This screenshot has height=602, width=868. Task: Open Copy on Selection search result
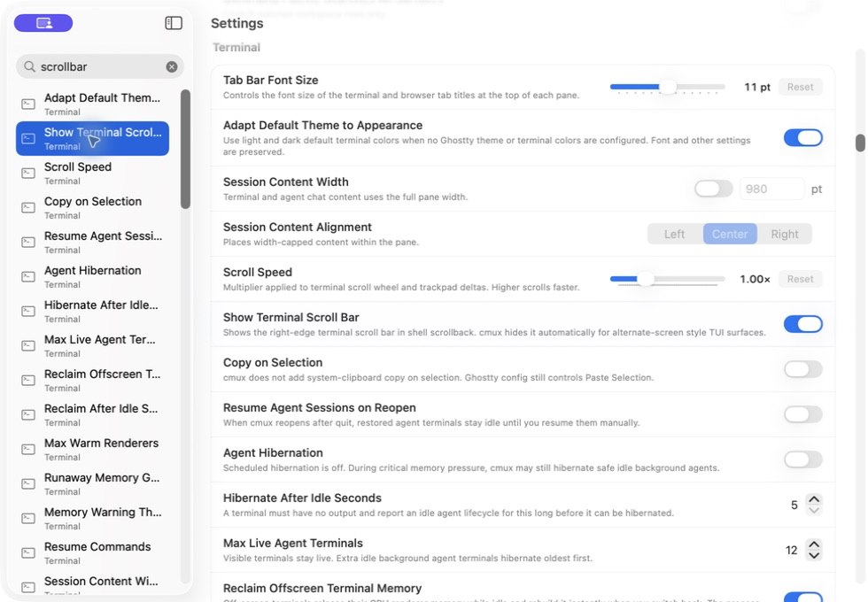[x=92, y=207]
